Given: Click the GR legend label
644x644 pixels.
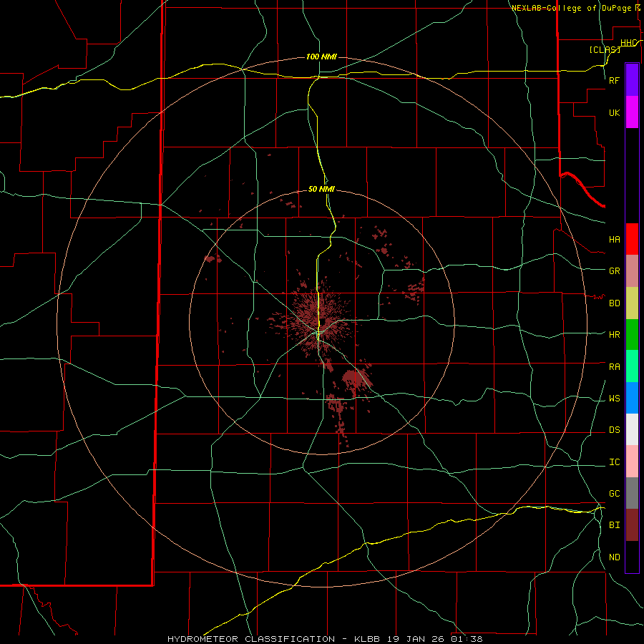Looking at the screenshot, I should tap(614, 271).
